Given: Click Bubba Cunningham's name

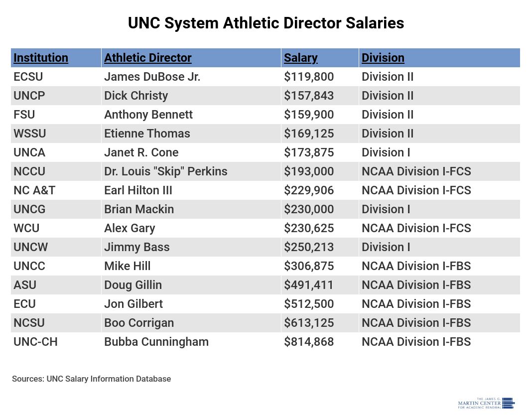Looking at the screenshot, I should click(156, 342).
